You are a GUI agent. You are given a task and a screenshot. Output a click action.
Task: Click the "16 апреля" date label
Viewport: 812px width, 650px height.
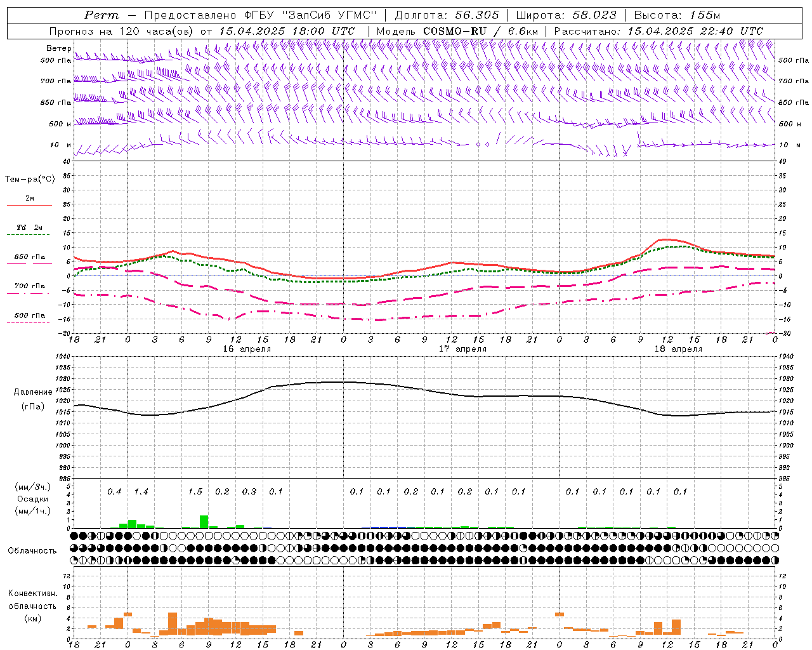[247, 349]
